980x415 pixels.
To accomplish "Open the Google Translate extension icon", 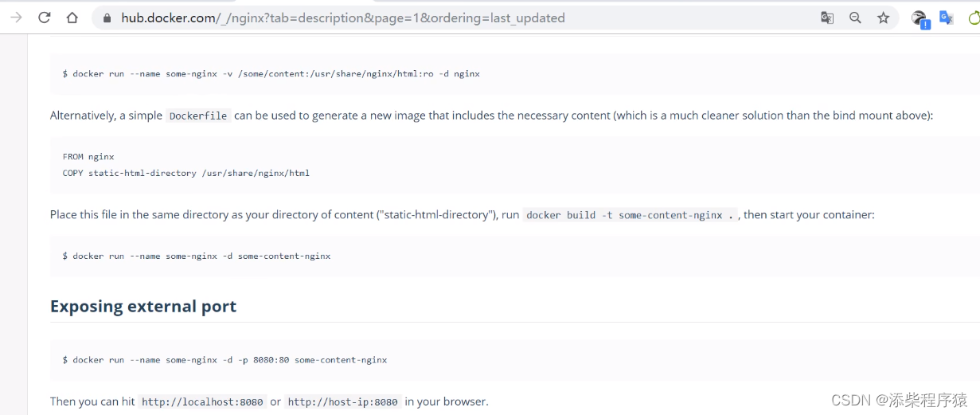I will (x=947, y=18).
